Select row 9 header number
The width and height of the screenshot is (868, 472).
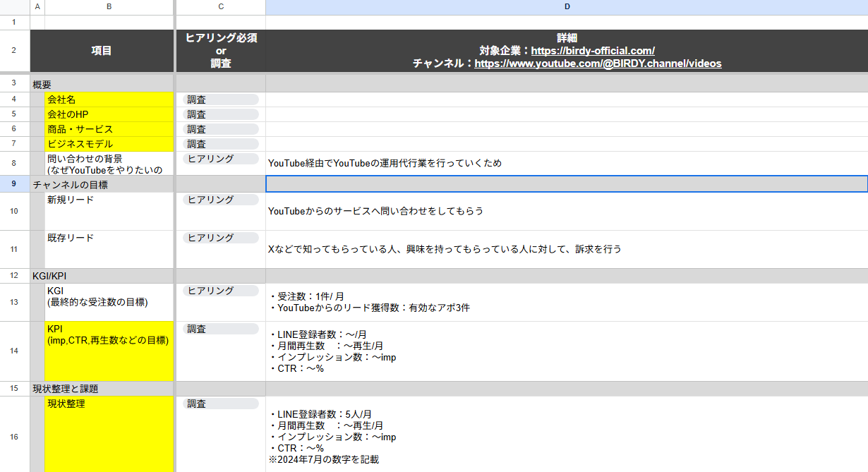click(x=14, y=184)
